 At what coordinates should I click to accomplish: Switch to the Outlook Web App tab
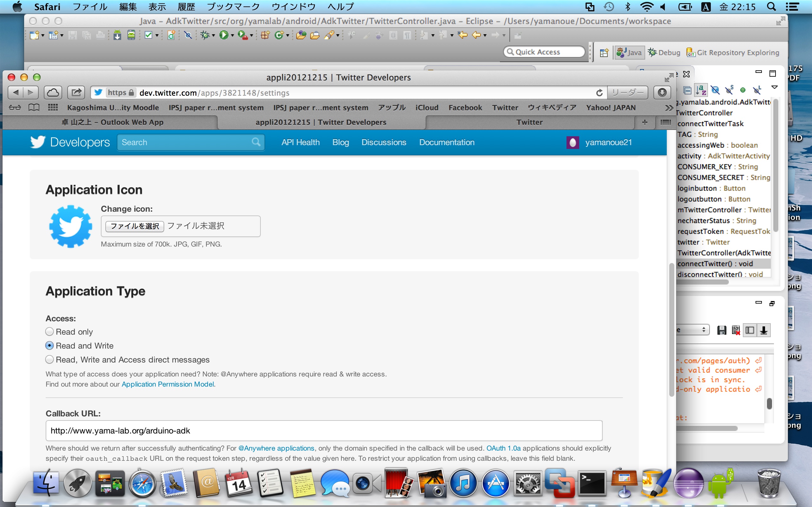point(112,122)
